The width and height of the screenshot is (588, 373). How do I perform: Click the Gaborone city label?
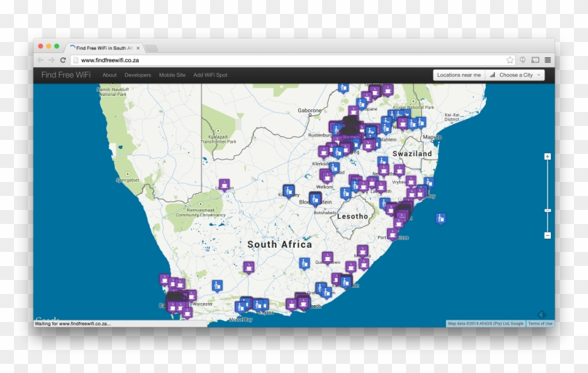coord(309,111)
